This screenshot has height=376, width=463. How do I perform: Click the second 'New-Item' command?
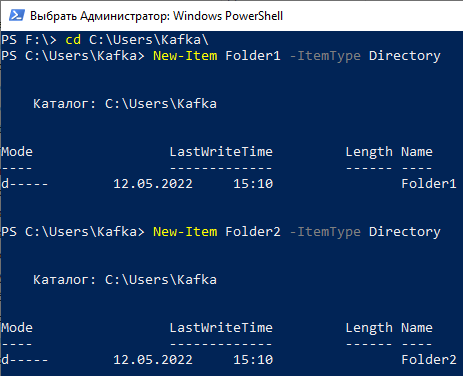pos(185,232)
